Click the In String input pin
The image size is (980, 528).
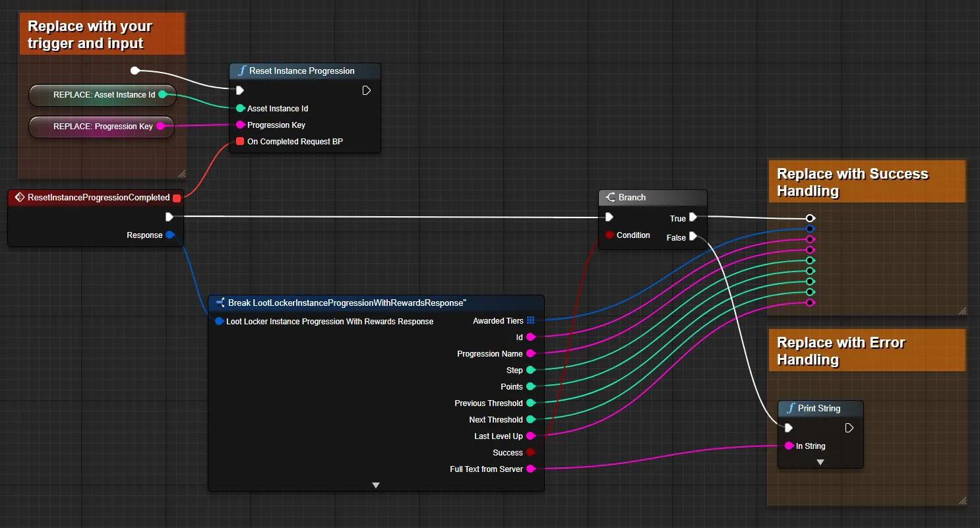click(789, 446)
